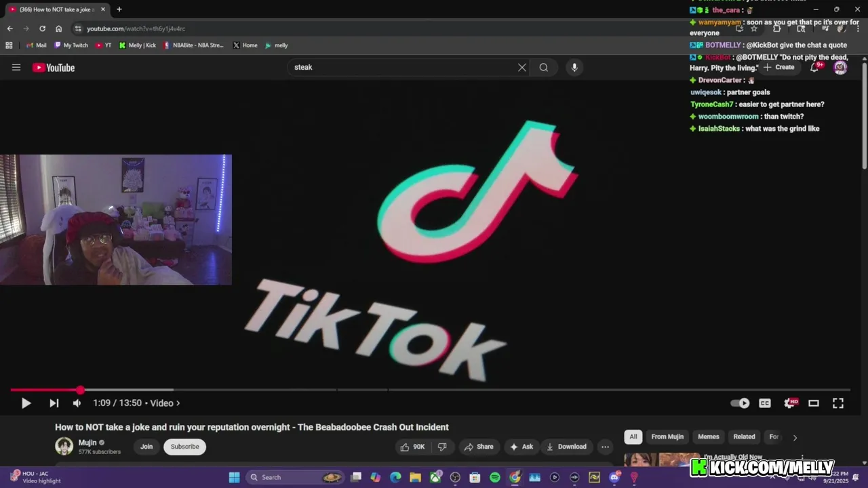The image size is (868, 488).
Task: Like the video with 90K
Action: tap(412, 447)
